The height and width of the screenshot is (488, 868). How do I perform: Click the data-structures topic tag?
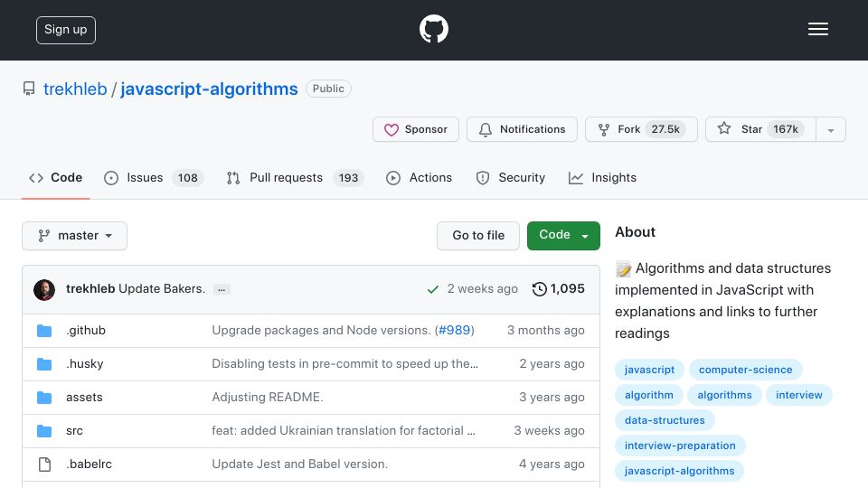point(665,420)
